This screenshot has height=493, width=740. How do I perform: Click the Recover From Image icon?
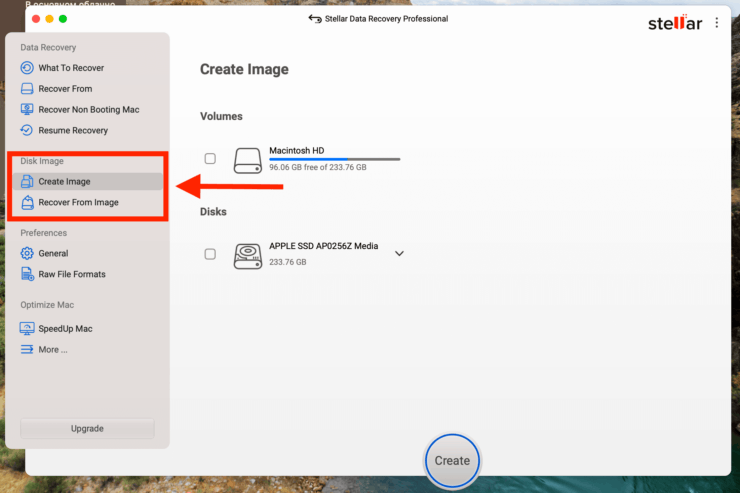[27, 203]
